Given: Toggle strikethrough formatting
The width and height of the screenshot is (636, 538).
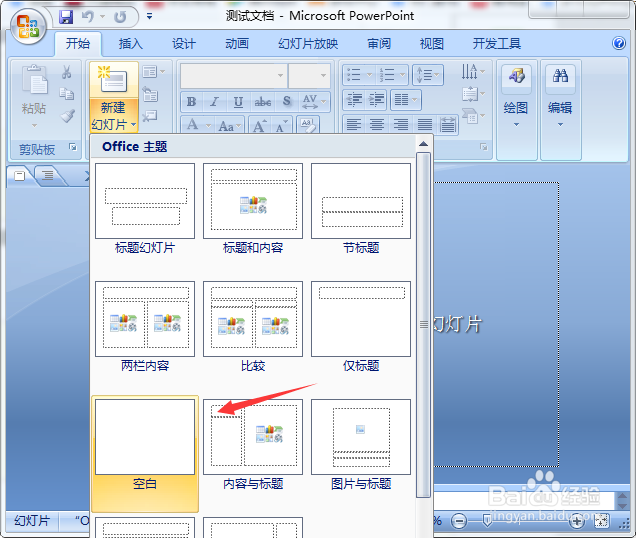Looking at the screenshot, I should click(x=263, y=101).
